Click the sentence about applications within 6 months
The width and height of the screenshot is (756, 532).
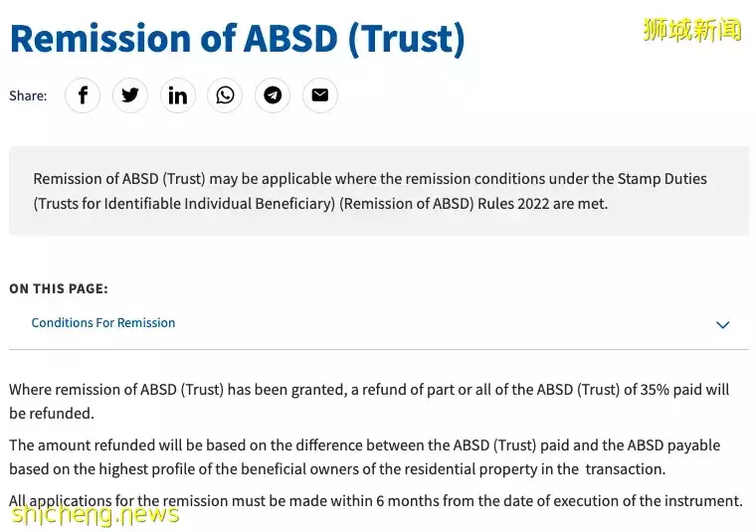(376, 501)
